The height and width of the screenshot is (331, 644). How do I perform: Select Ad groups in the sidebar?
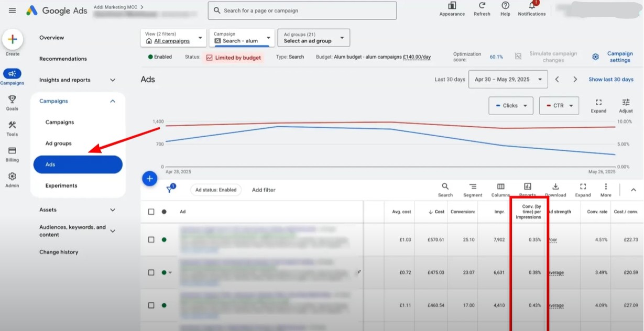59,144
